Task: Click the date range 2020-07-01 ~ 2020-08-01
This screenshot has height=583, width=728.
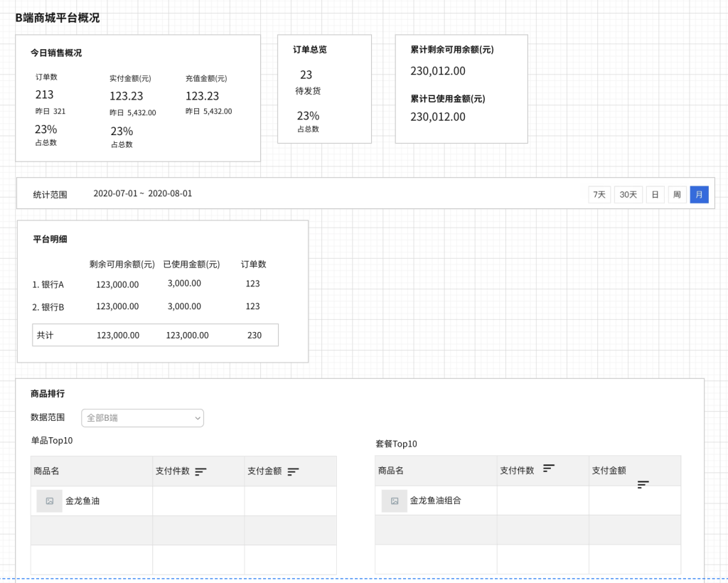Action: [142, 193]
